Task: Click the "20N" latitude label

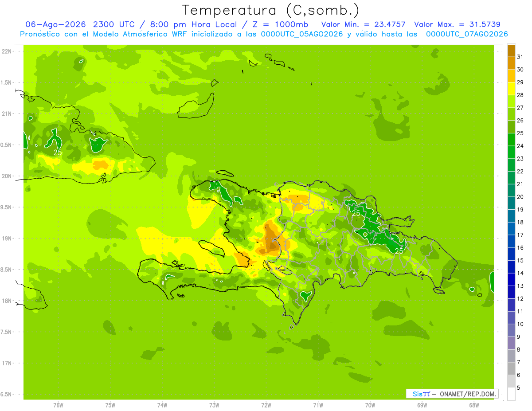Action: pyautogui.click(x=6, y=176)
